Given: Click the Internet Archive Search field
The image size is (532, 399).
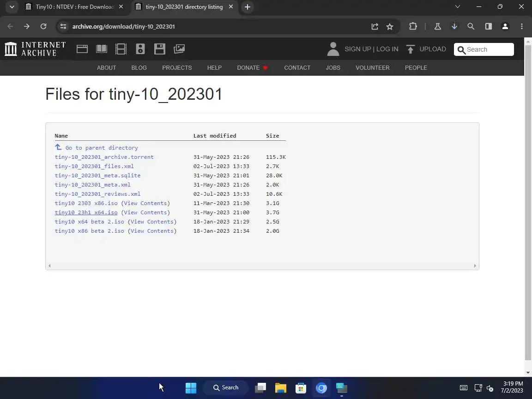Looking at the screenshot, I should point(484,49).
